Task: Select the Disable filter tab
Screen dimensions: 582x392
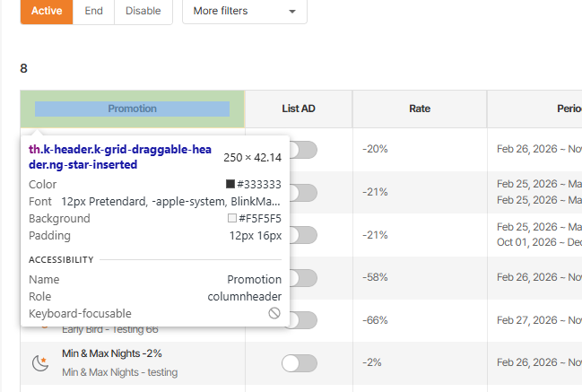Action: [143, 11]
